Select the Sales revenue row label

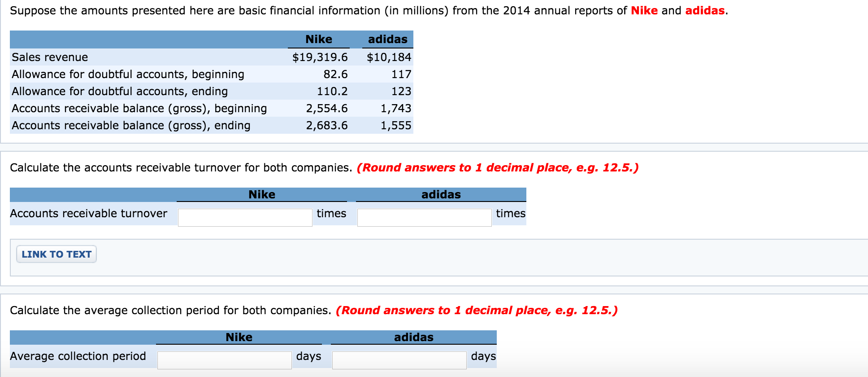[49, 57]
